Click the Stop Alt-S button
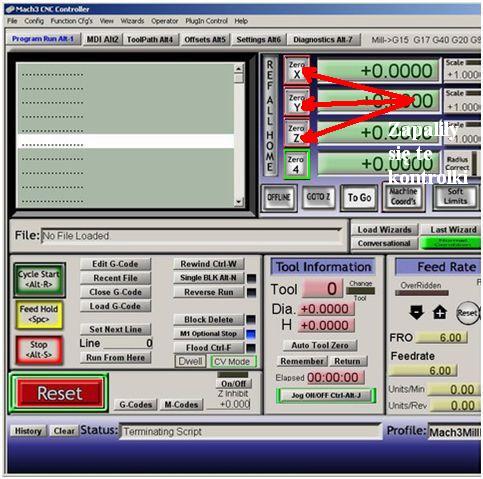 [39, 350]
